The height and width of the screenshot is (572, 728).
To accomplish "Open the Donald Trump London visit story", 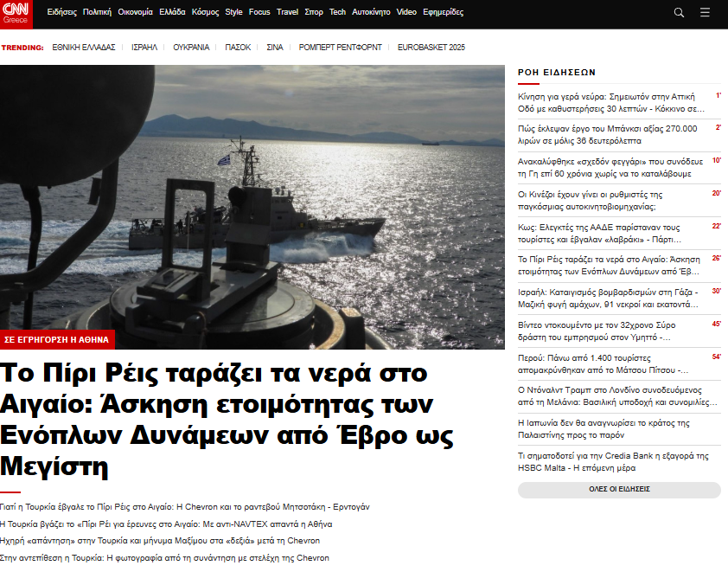I will (617, 395).
